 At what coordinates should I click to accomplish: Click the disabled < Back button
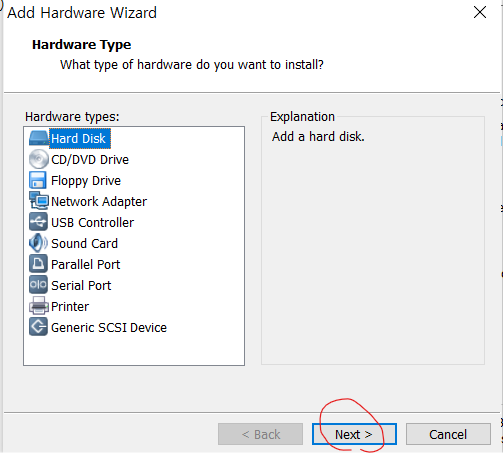[260, 434]
